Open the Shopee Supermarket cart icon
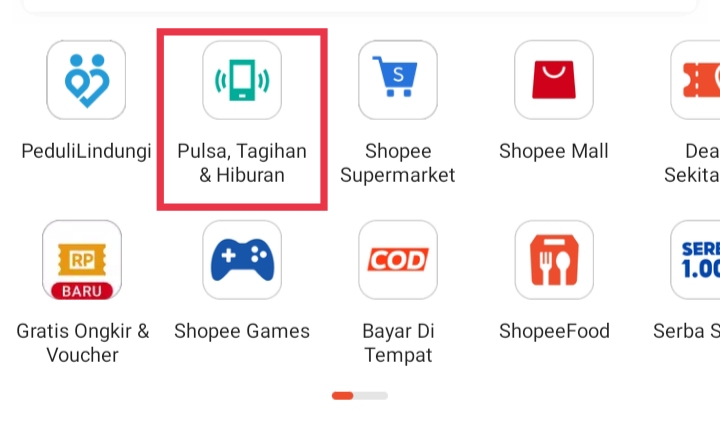The width and height of the screenshot is (720, 426). click(398, 80)
